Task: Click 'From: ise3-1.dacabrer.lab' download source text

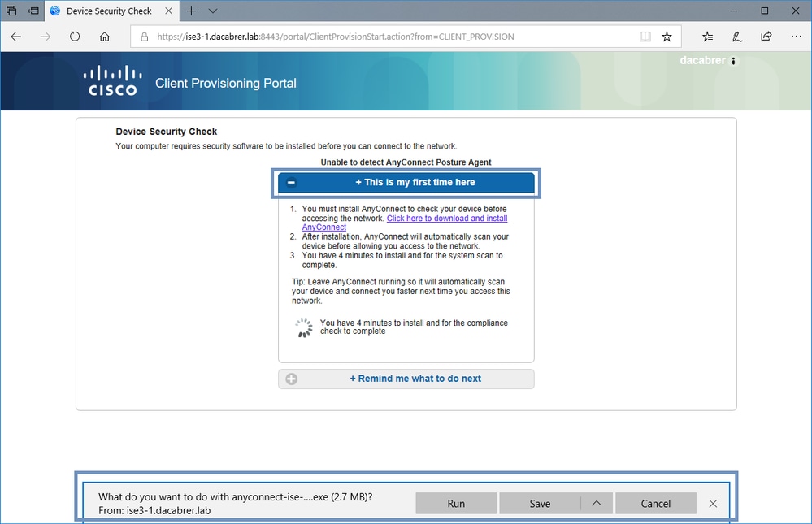Action: [x=154, y=510]
